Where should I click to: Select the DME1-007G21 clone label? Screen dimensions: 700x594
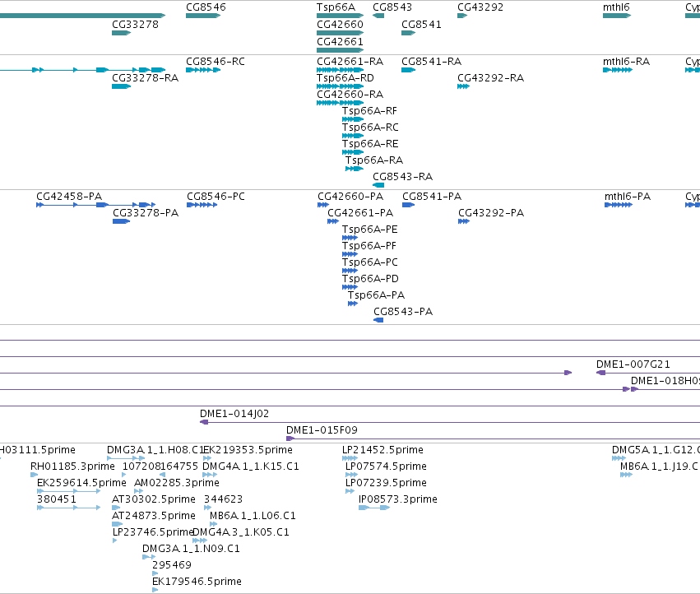pyautogui.click(x=633, y=364)
